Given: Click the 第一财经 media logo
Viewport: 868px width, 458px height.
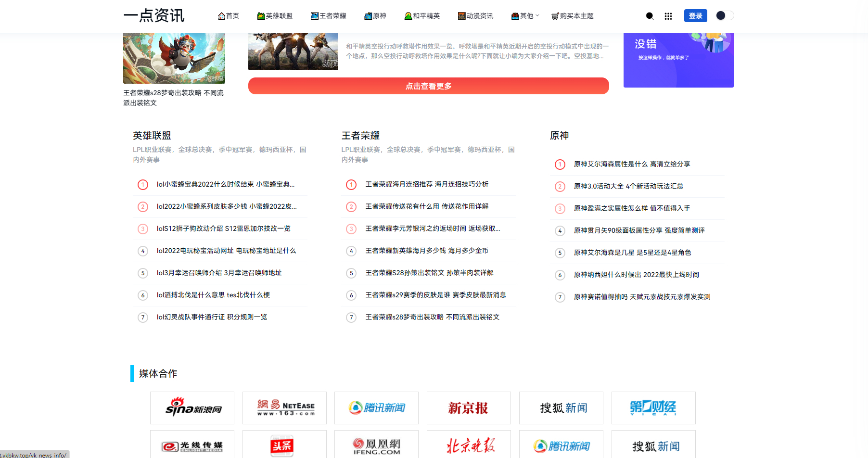Looking at the screenshot, I should 653,407.
